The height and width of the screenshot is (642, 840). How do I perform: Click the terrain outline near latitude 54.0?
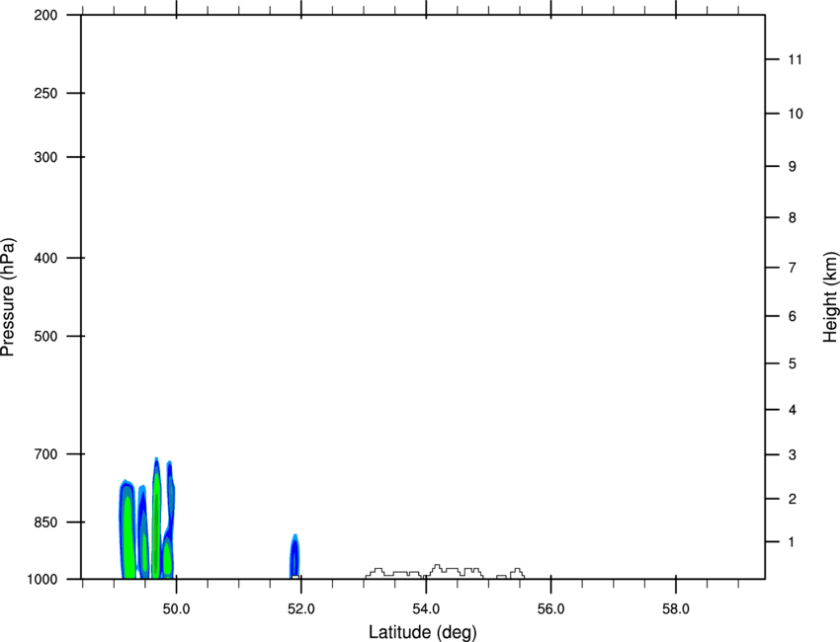[x=445, y=572]
